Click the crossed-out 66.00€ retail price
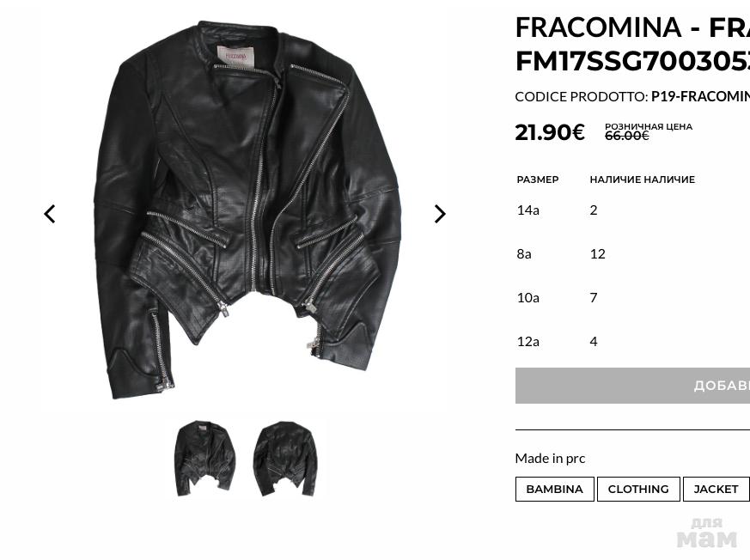The image size is (750, 560). tap(626, 136)
